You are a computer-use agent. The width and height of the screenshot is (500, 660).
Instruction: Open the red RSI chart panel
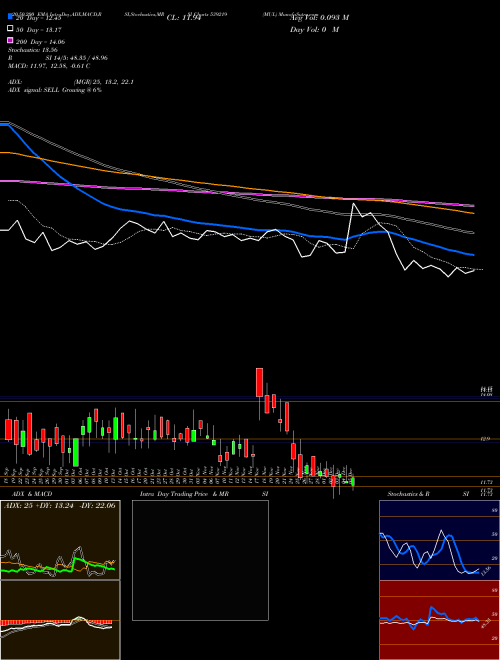point(439,620)
